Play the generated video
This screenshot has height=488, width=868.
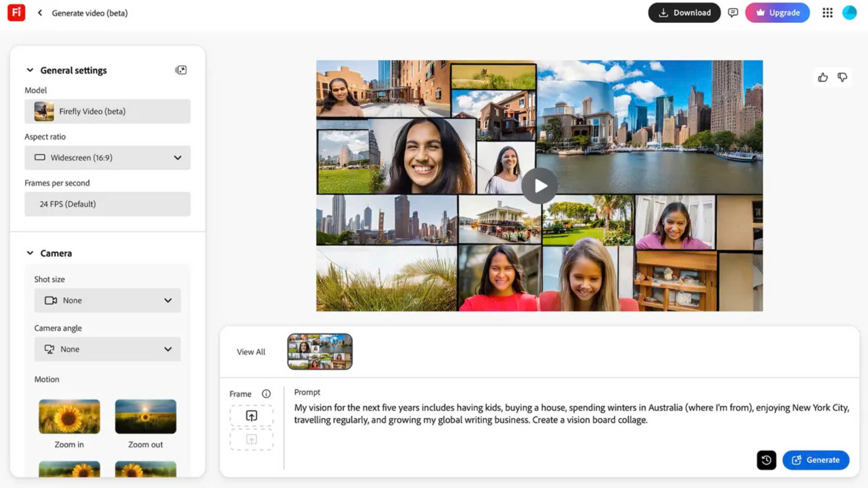(540, 186)
